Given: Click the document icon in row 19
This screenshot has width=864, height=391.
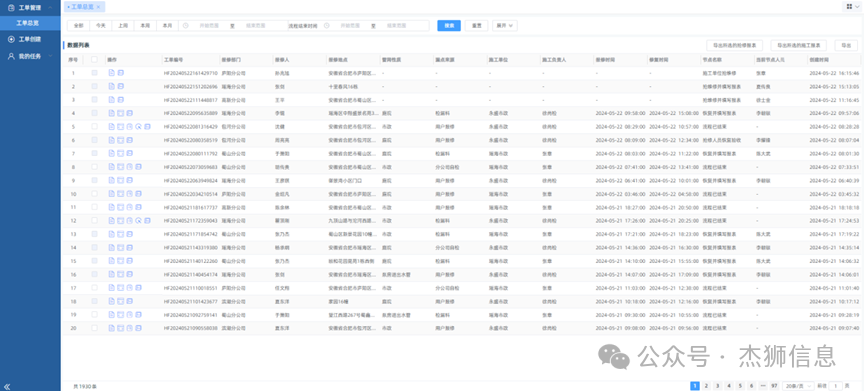Looking at the screenshot, I should pyautogui.click(x=111, y=314).
